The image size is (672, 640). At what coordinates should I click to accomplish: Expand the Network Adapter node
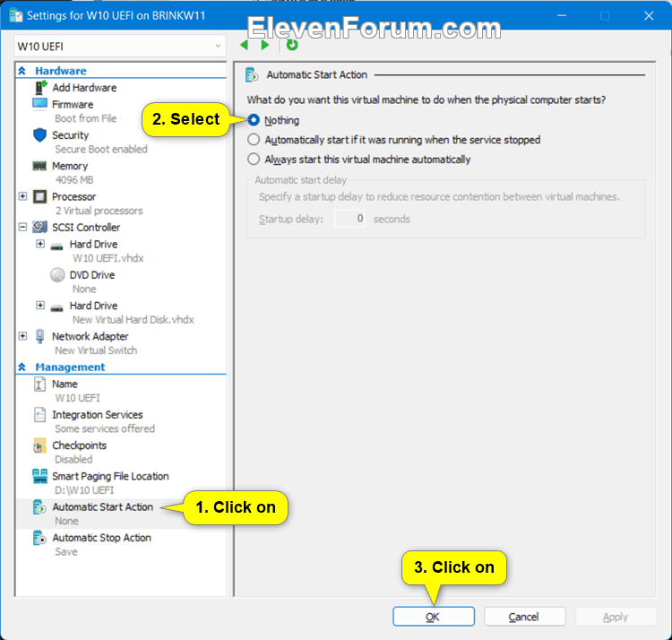(x=22, y=336)
